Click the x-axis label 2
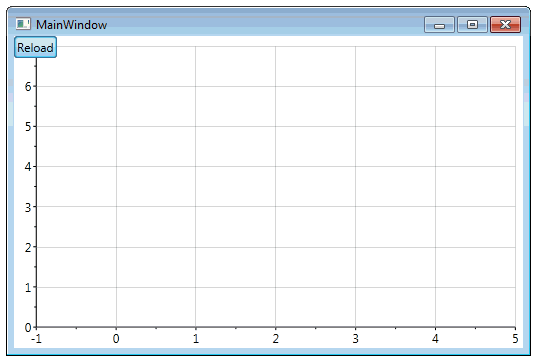Viewport: 536px width, 360px height. [276, 338]
